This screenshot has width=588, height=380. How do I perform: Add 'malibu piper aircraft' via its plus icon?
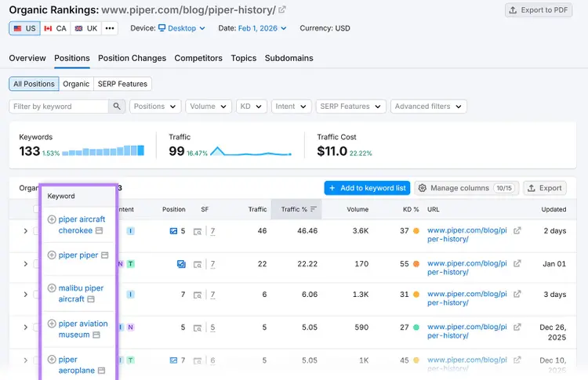tap(52, 288)
